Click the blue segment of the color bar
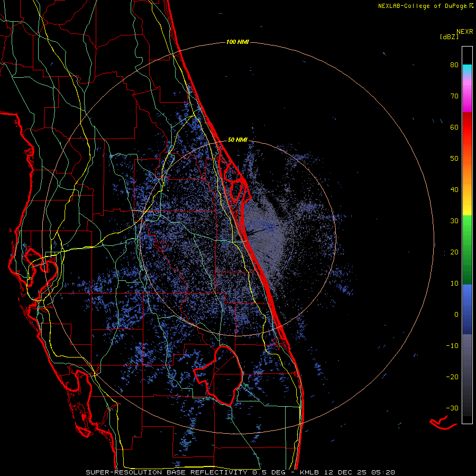 (x=467, y=309)
